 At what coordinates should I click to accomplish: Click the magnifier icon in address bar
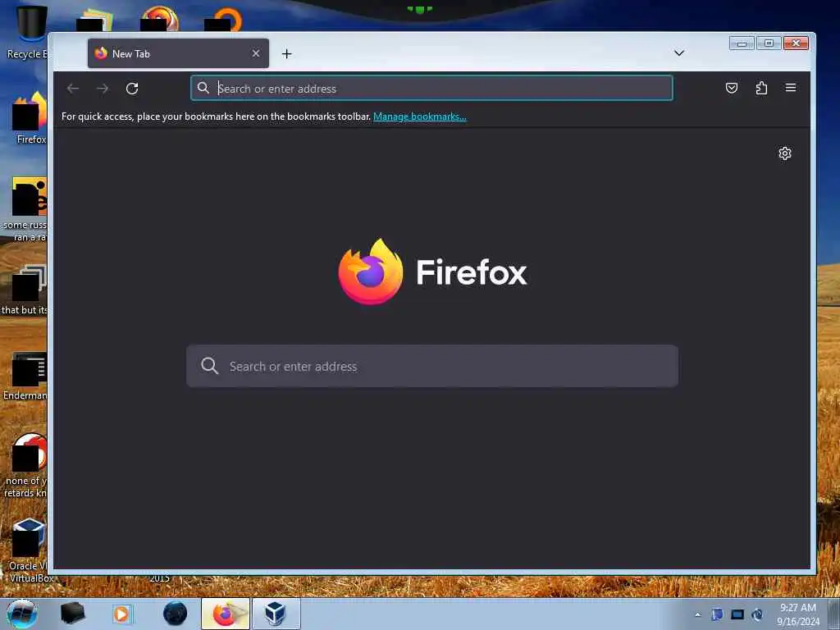[203, 88]
